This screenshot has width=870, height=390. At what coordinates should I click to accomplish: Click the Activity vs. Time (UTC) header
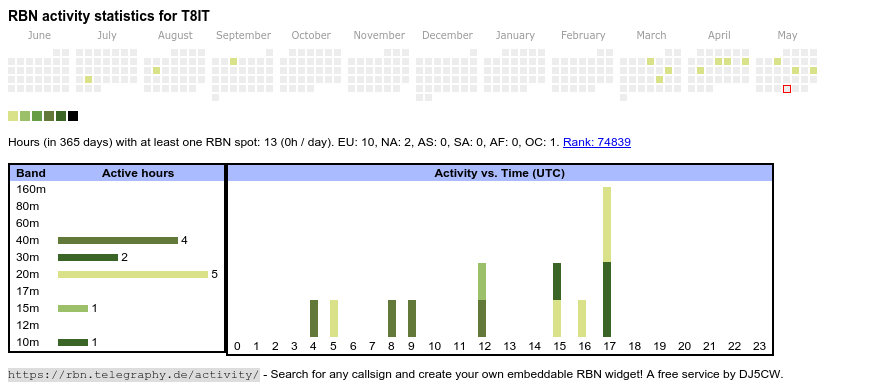[499, 173]
